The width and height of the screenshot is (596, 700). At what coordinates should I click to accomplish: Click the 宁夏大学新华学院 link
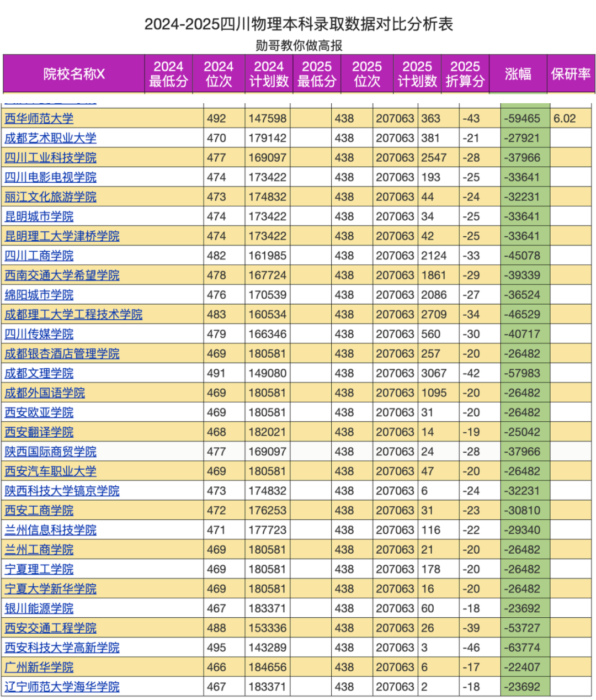50,589
